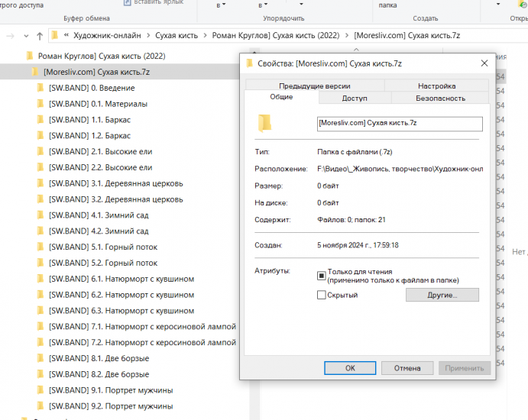
Task: Confirm the dialog with 'OK' button
Action: pos(349,368)
